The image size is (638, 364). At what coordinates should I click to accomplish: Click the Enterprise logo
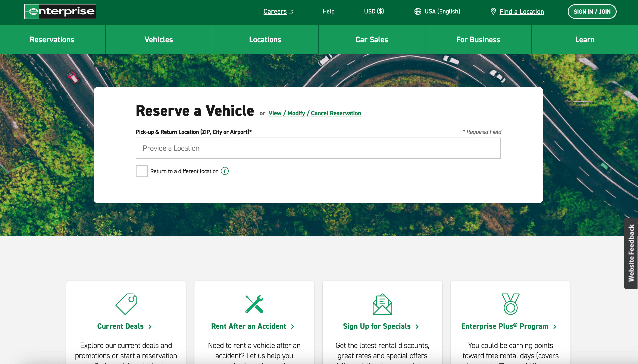(x=60, y=12)
